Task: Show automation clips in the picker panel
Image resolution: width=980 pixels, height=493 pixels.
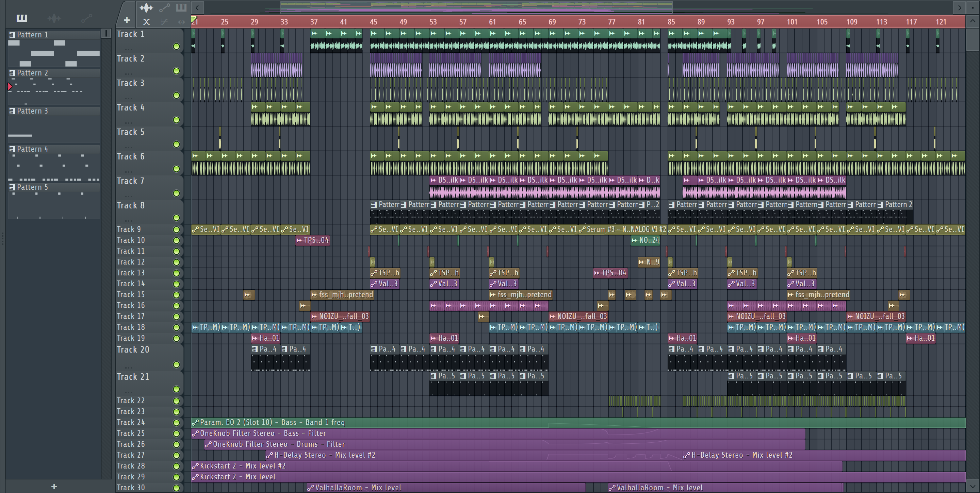Action: 87,18
